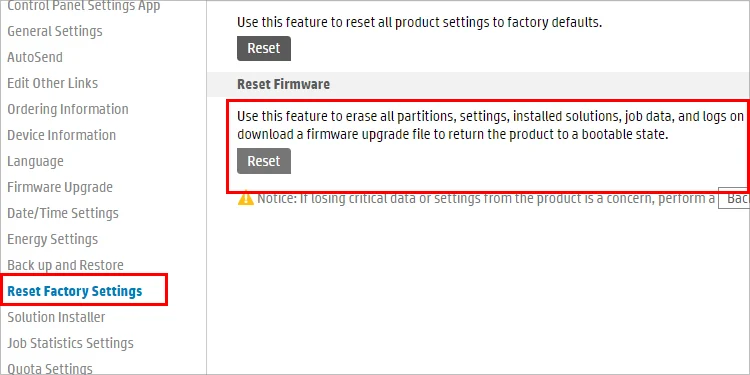Click the Back up button in notice

click(734, 198)
